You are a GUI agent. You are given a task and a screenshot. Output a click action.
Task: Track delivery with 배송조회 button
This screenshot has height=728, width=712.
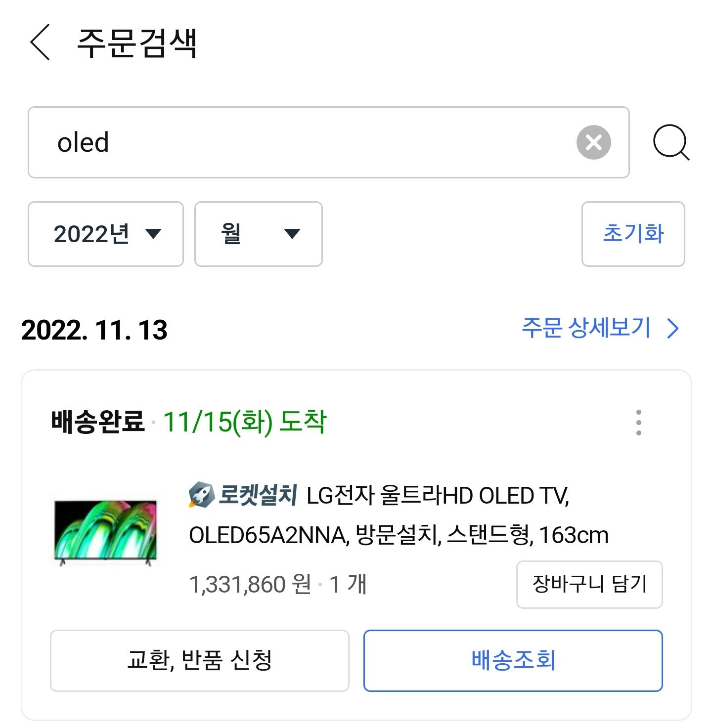tap(513, 660)
